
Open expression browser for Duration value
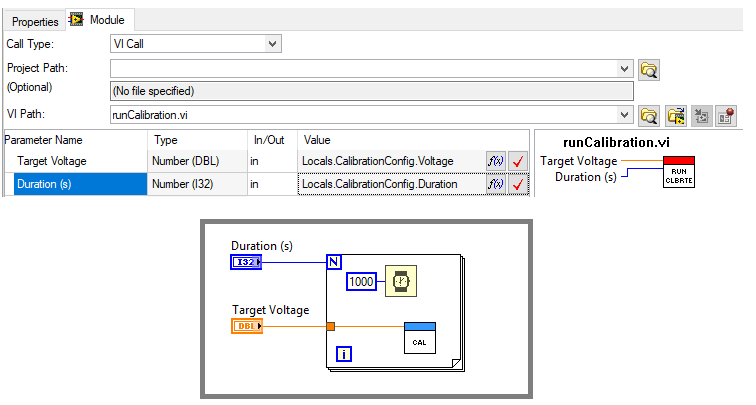pyautogui.click(x=495, y=184)
